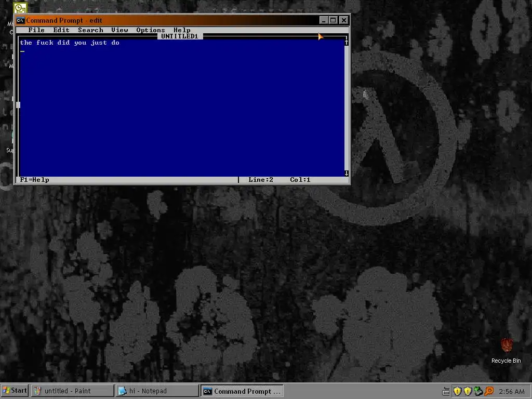Open the Edit menu in the editor

click(61, 30)
